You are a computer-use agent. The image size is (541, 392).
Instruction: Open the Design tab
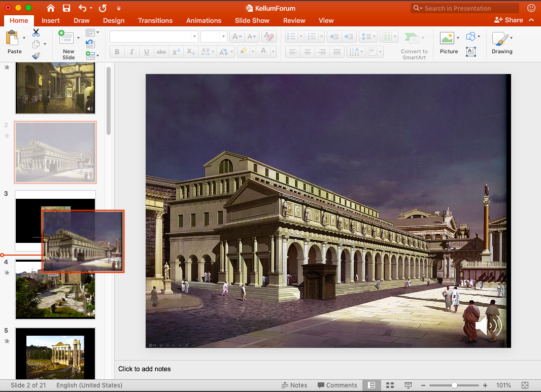(x=114, y=20)
